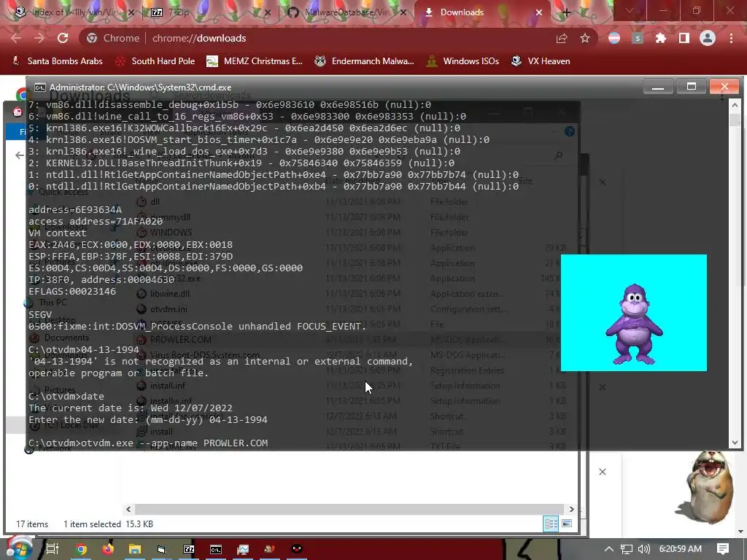The height and width of the screenshot is (560, 747).
Task: Close the MalwareDatabase tab
Action: point(403,13)
